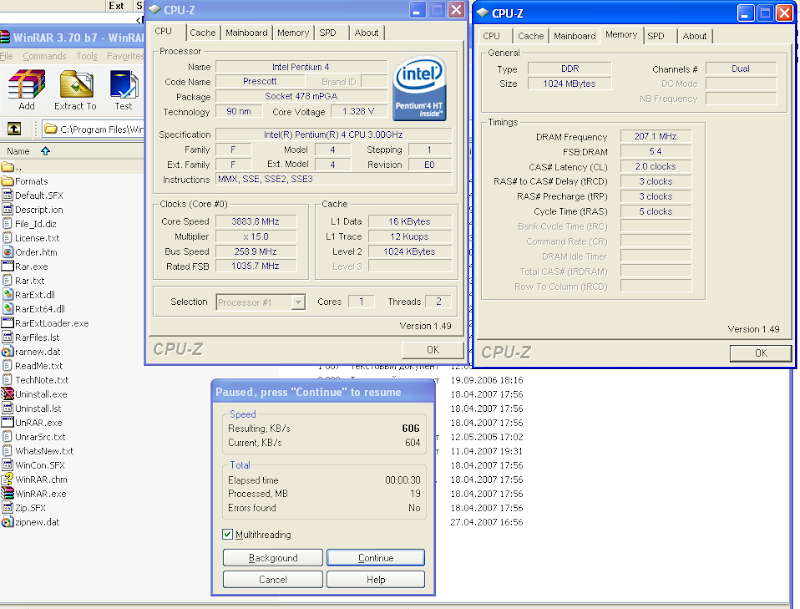
Task: Click Cancel in benchmark dialog
Action: coord(273,579)
